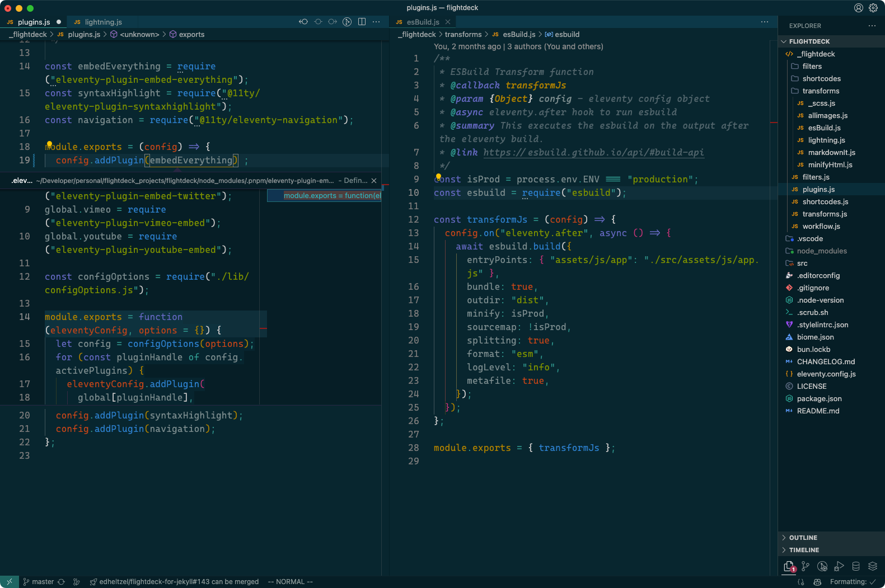The width and height of the screenshot is (885, 588).
Task: Open the Explorer view icon in activity bar
Action: click(x=789, y=566)
